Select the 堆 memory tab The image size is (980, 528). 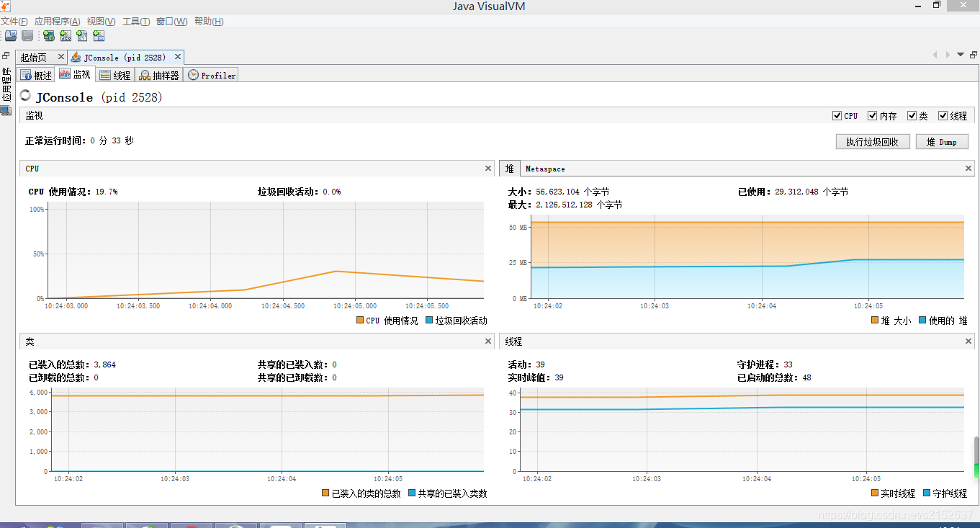(509, 169)
